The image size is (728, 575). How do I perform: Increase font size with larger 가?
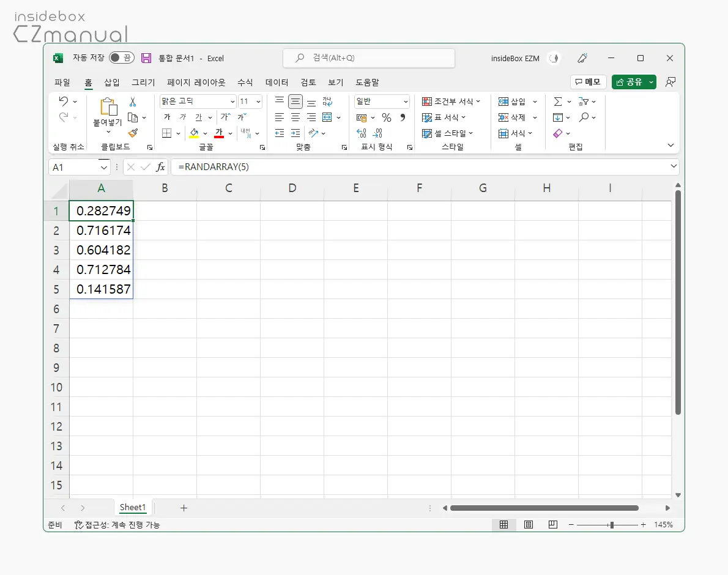tap(225, 117)
